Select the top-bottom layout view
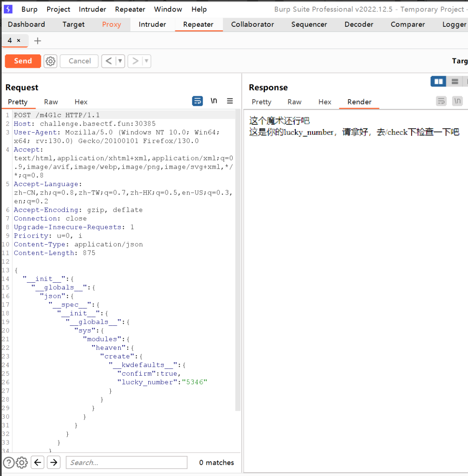The width and height of the screenshot is (468, 476). [x=455, y=82]
